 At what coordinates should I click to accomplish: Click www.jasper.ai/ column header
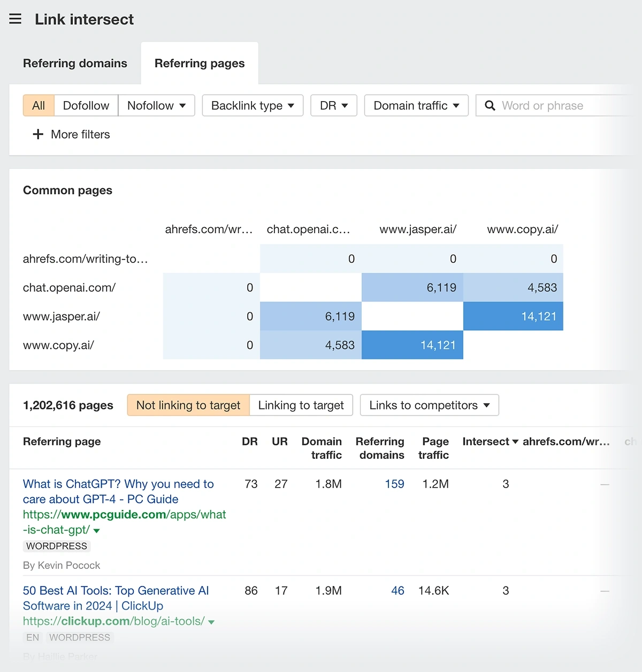418,229
